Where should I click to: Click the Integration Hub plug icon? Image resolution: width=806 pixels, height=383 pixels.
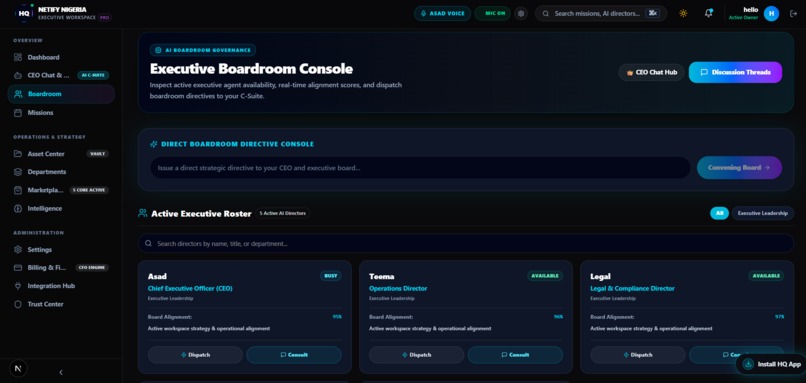18,286
